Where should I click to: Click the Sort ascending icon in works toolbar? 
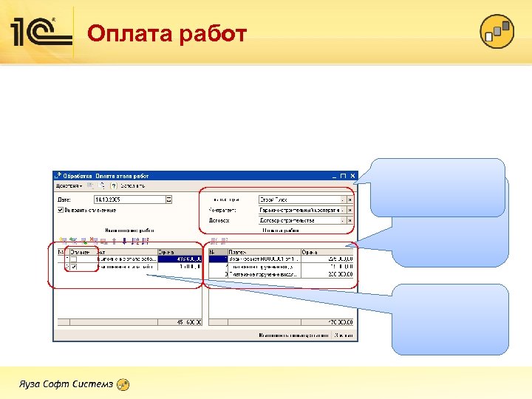pos(135,241)
